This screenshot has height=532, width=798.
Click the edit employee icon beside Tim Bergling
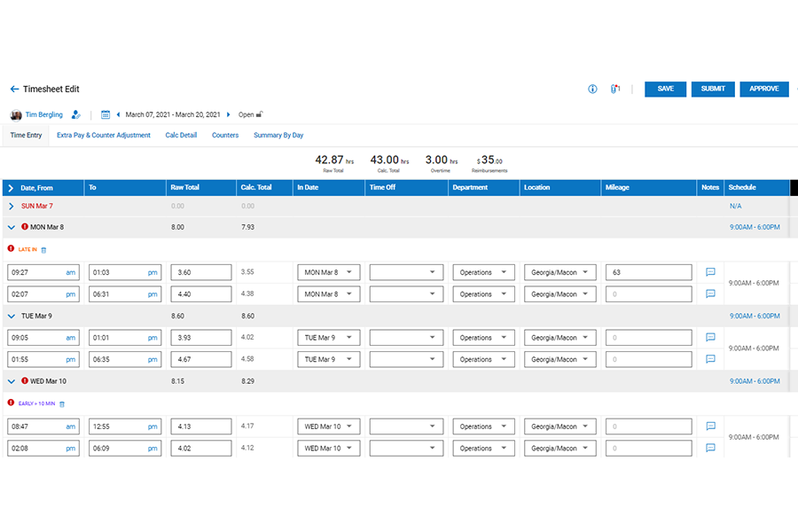click(76, 115)
